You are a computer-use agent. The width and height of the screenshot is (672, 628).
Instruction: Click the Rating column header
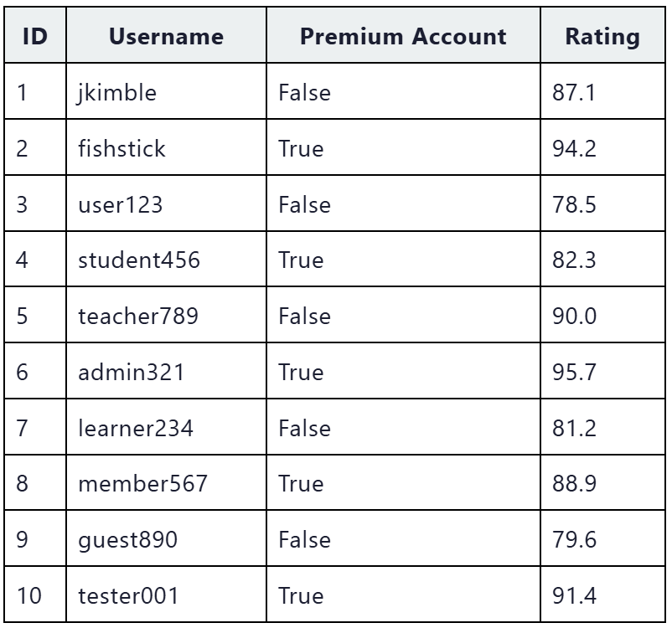tap(602, 35)
